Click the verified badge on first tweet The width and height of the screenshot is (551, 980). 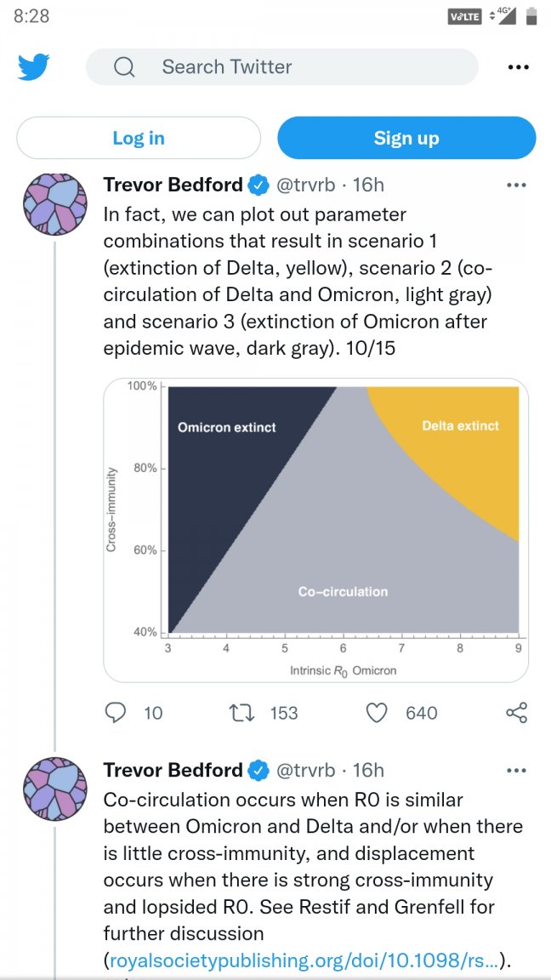(x=258, y=185)
